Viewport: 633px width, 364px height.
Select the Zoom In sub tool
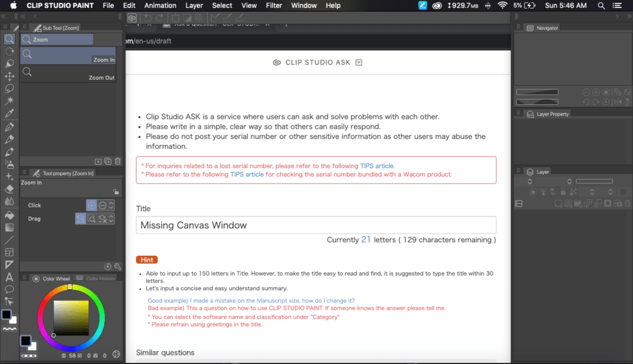pyautogui.click(x=68, y=55)
